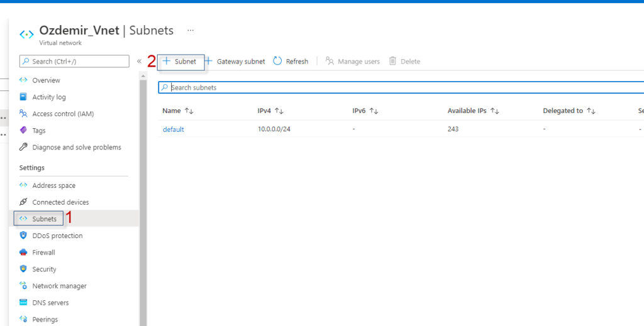The width and height of the screenshot is (644, 326).
Task: Click the Manage users people icon
Action: coord(330,61)
